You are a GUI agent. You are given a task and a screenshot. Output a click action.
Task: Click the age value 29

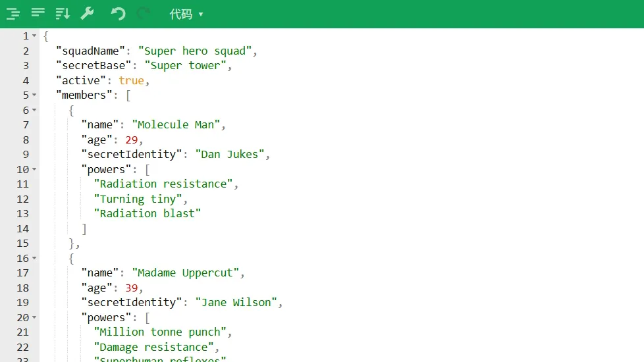[132, 140]
